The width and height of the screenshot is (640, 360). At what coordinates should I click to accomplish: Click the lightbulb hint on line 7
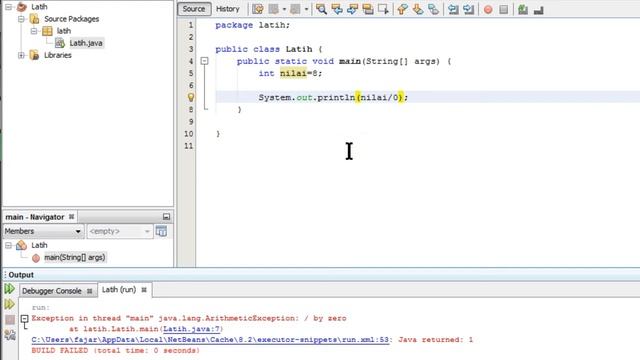pos(191,97)
